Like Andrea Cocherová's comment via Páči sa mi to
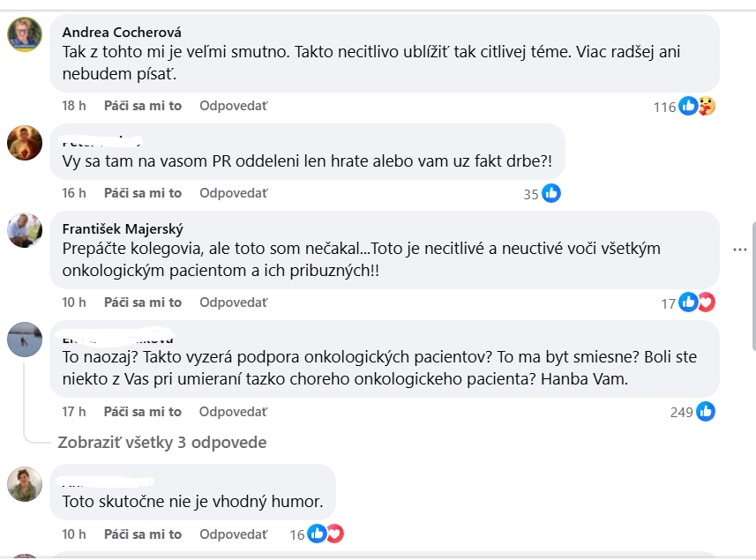The width and height of the screenshot is (756, 560). click(x=143, y=106)
